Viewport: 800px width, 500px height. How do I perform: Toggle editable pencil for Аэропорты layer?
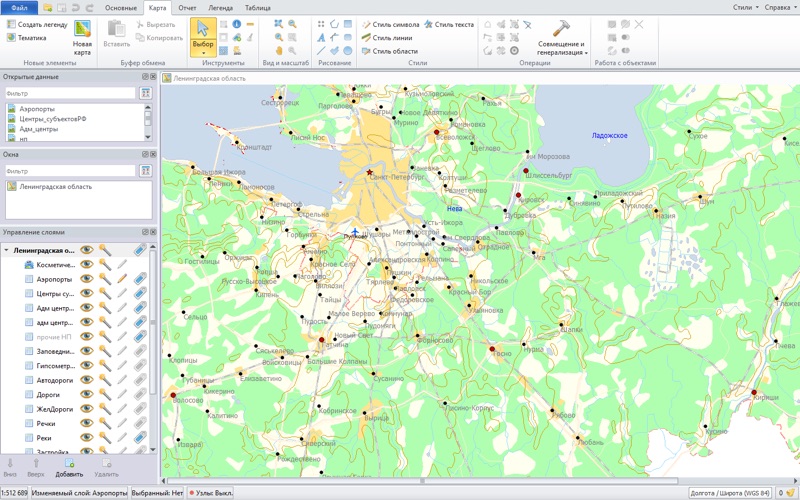[121, 279]
